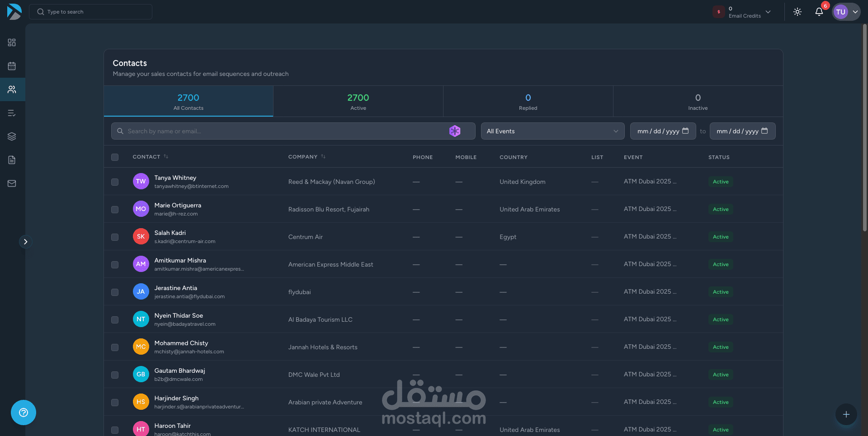Open the stacked layers icon in sidebar
The image size is (868, 436).
[x=12, y=136]
